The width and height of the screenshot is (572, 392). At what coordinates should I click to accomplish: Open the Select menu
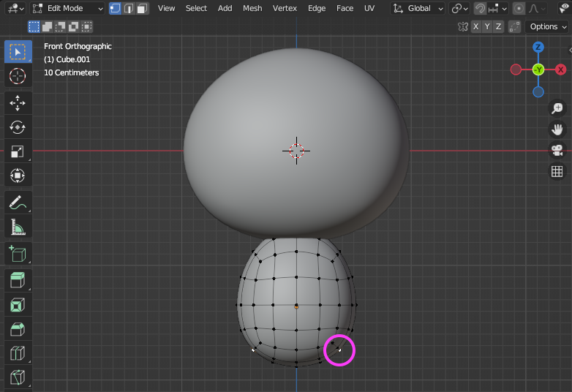(x=196, y=8)
